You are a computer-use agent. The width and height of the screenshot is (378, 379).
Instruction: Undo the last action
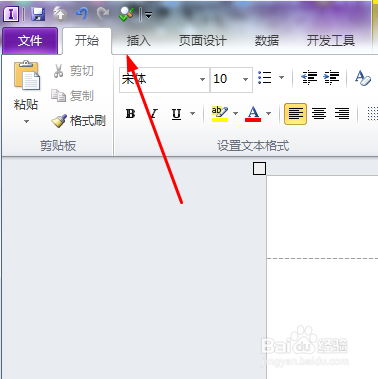click(x=82, y=14)
